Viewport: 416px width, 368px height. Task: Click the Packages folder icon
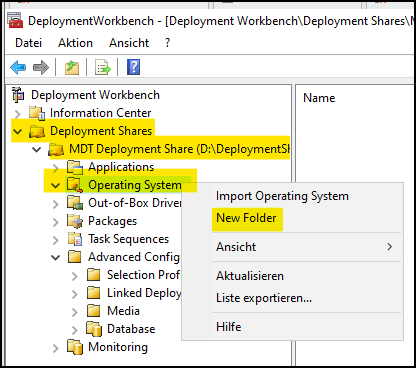(x=75, y=221)
